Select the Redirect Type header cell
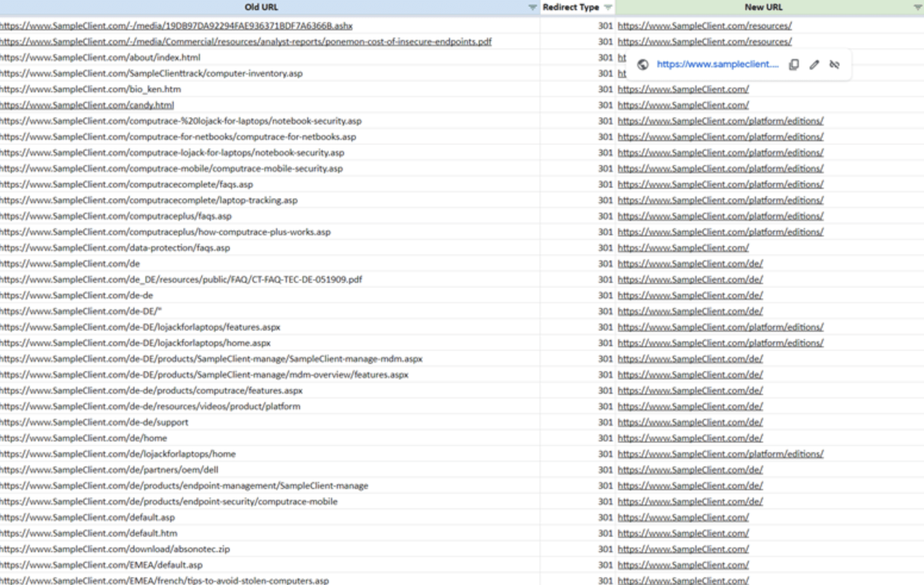 click(570, 7)
